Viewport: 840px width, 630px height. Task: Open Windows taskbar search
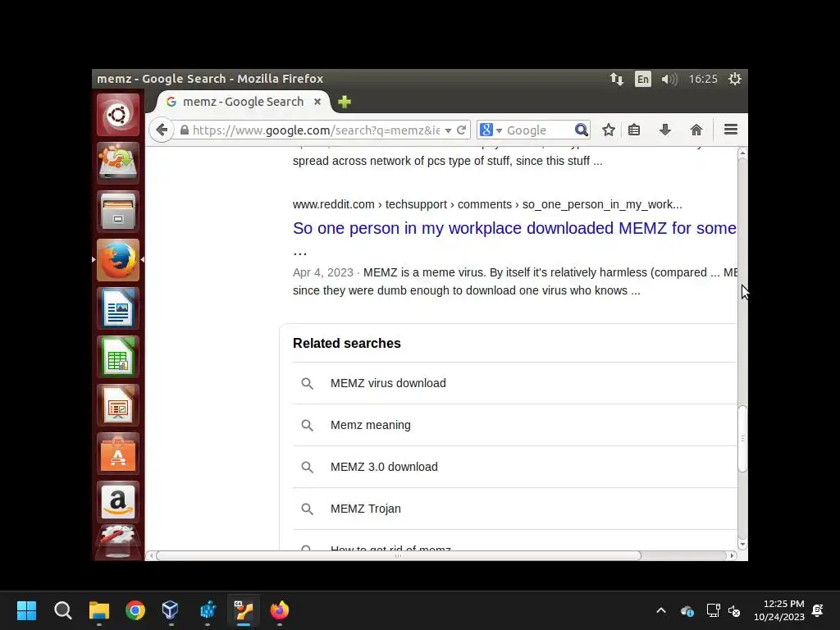pos(62,610)
